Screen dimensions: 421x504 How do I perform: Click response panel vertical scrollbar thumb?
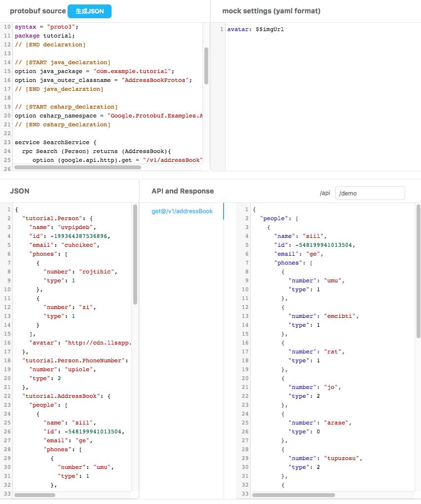419,271
